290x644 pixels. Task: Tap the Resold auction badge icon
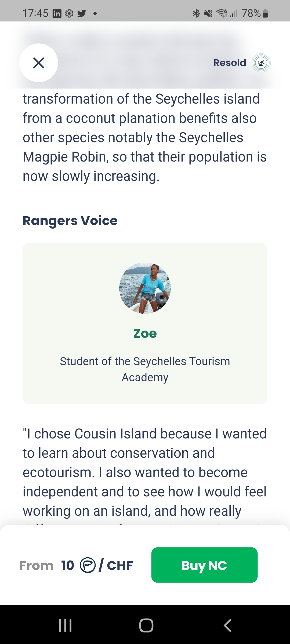point(261,63)
